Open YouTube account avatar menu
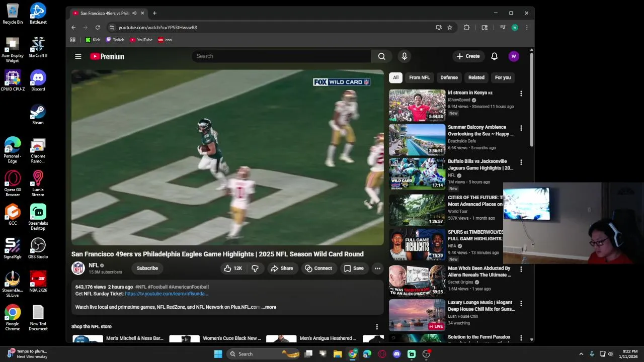 coord(514,56)
